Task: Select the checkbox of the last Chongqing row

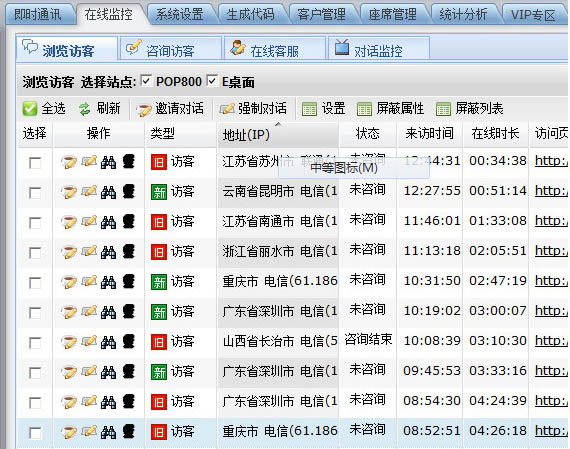Action: (35, 433)
